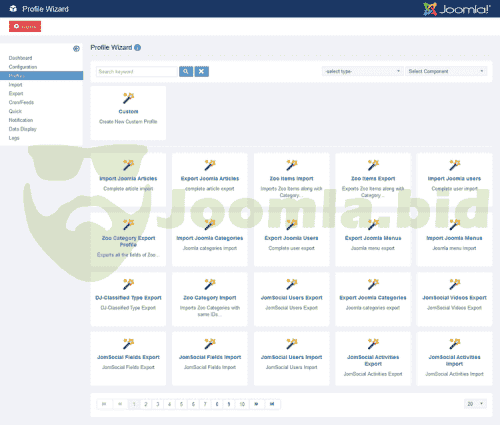Screen dimensions: 500x425
Task: Collapse the sidebar with the arrow icon
Action: (76, 49)
